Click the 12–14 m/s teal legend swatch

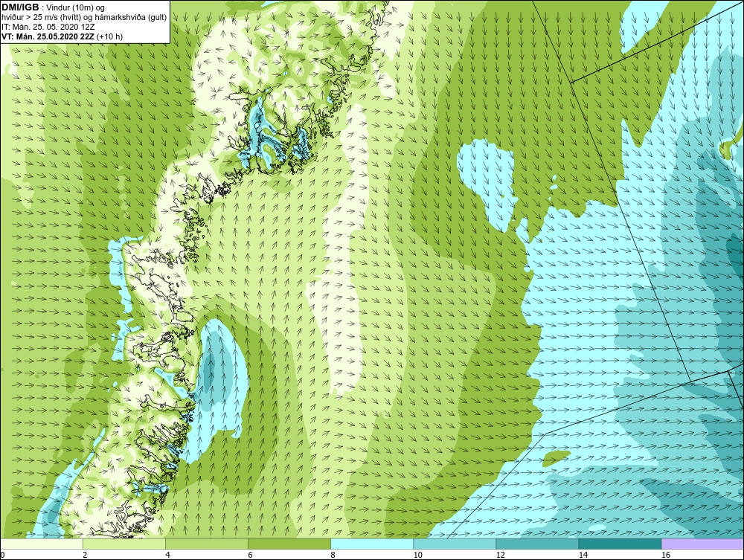[x=537, y=544]
